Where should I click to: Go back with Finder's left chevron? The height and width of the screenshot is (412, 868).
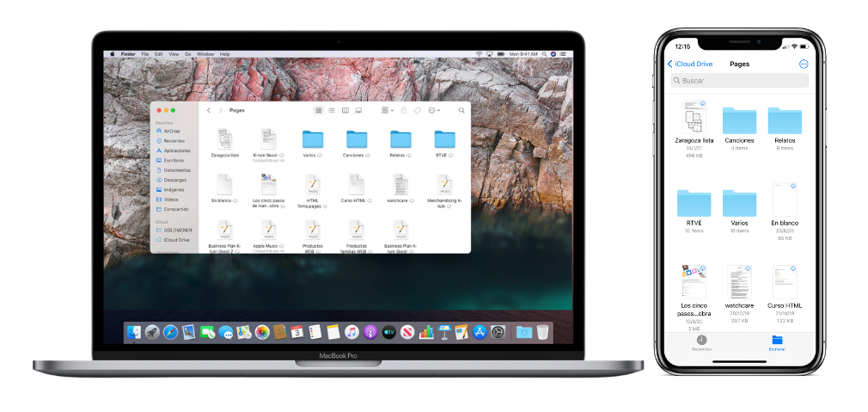209,111
